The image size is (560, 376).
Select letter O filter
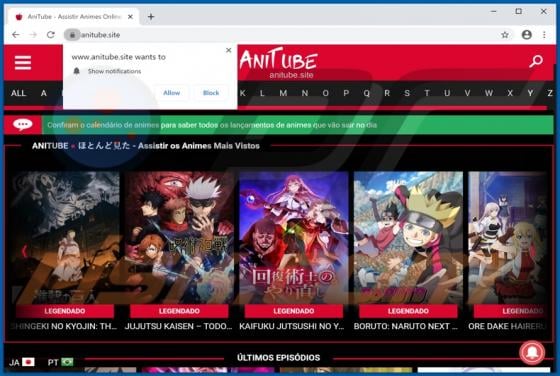tap(325, 93)
